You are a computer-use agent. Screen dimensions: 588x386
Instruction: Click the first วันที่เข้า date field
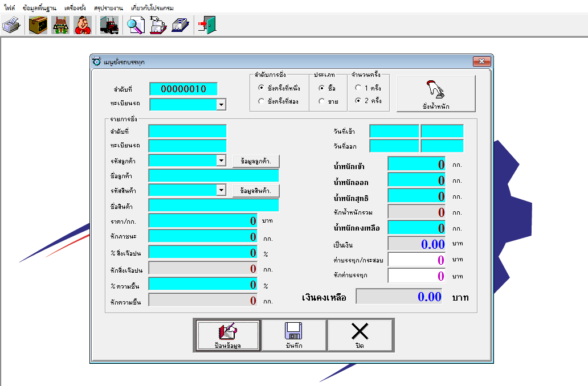[394, 131]
